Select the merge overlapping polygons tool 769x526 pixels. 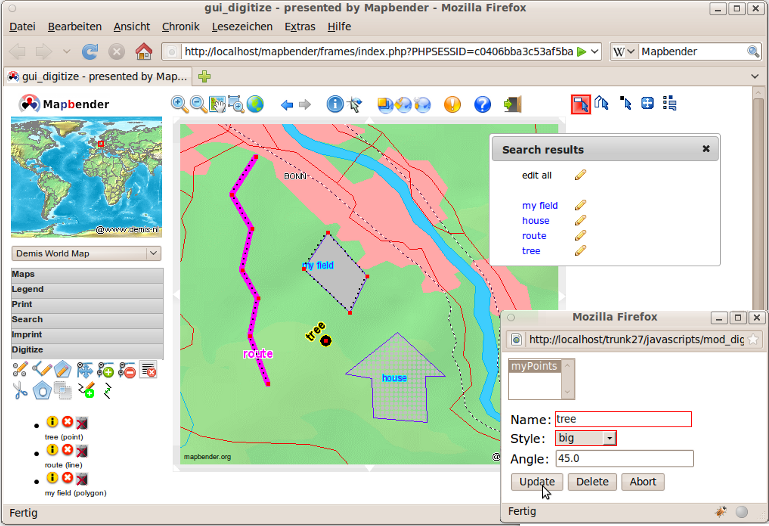pos(63,390)
